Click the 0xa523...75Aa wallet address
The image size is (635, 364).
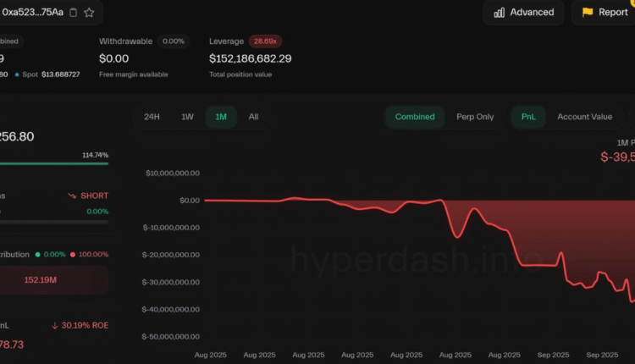pos(32,12)
